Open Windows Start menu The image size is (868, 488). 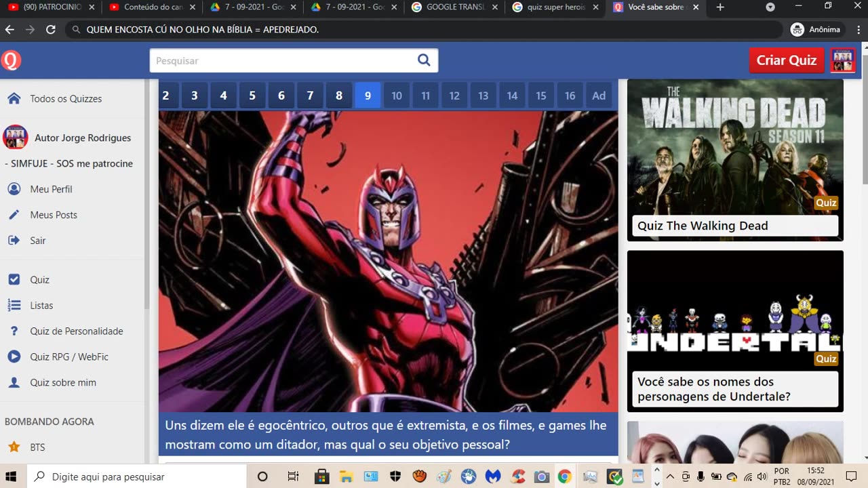click(12, 476)
